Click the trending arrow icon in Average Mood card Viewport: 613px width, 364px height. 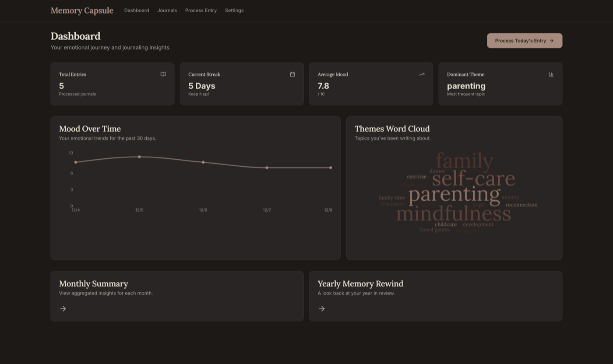point(422,74)
